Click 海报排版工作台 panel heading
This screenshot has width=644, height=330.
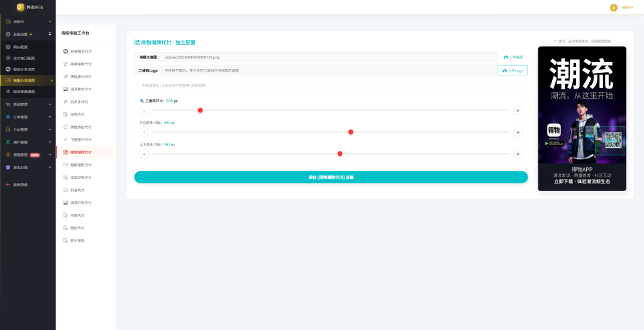coord(75,33)
